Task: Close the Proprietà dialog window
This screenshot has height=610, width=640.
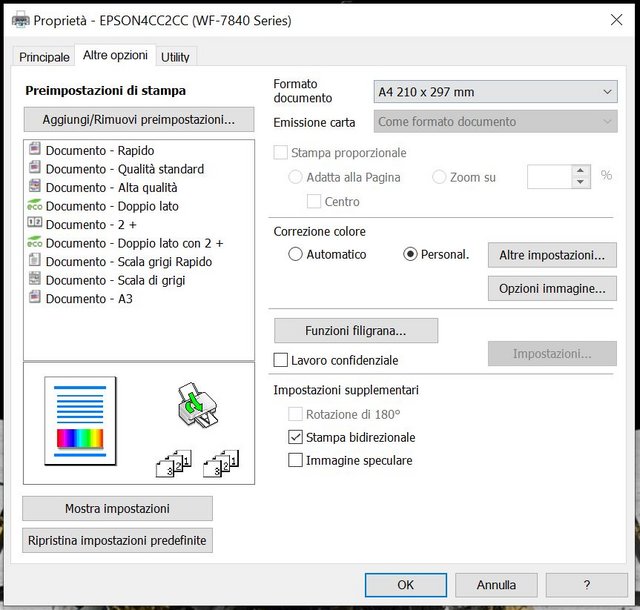Action: coord(616,20)
